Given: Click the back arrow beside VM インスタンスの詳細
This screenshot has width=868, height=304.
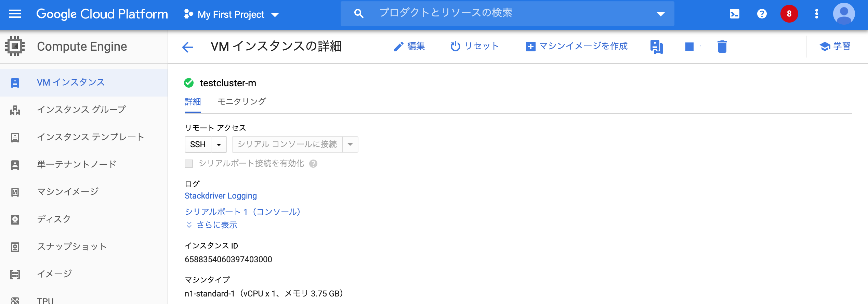Looking at the screenshot, I should [187, 47].
